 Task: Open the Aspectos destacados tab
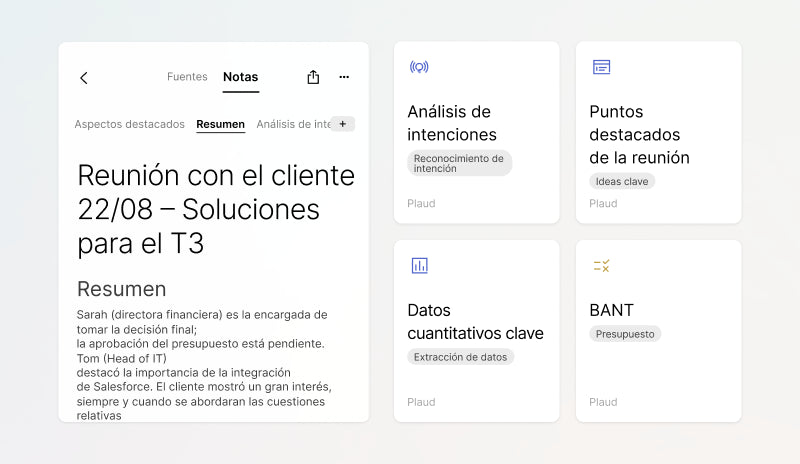pyautogui.click(x=129, y=124)
